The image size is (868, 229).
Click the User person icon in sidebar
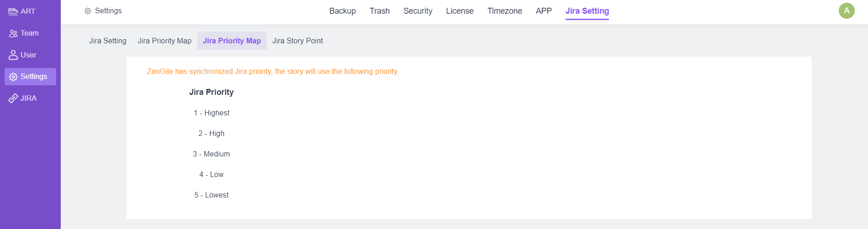(x=13, y=55)
